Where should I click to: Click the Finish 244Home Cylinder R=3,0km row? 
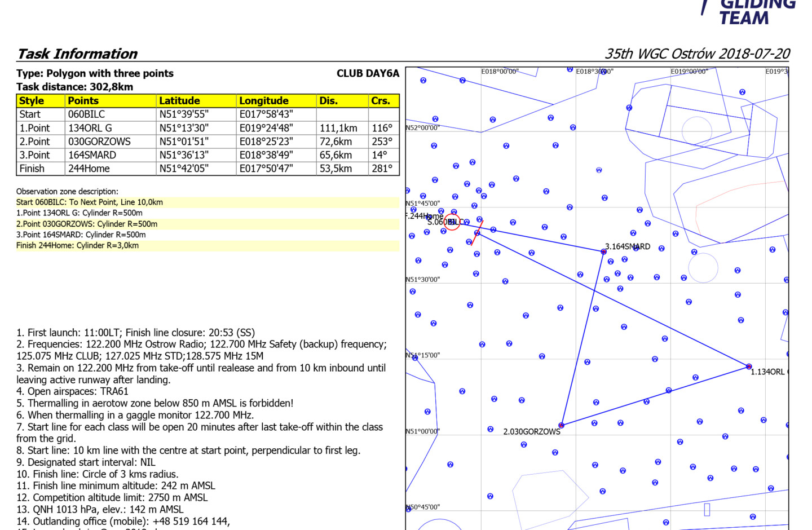click(77, 246)
